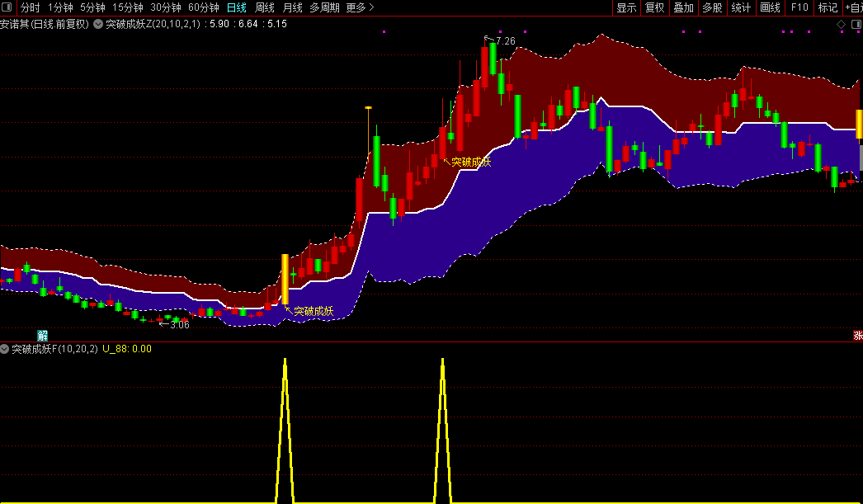The height and width of the screenshot is (504, 863).
Task: Select the 1分钟 period tab
Action: click(x=60, y=7)
